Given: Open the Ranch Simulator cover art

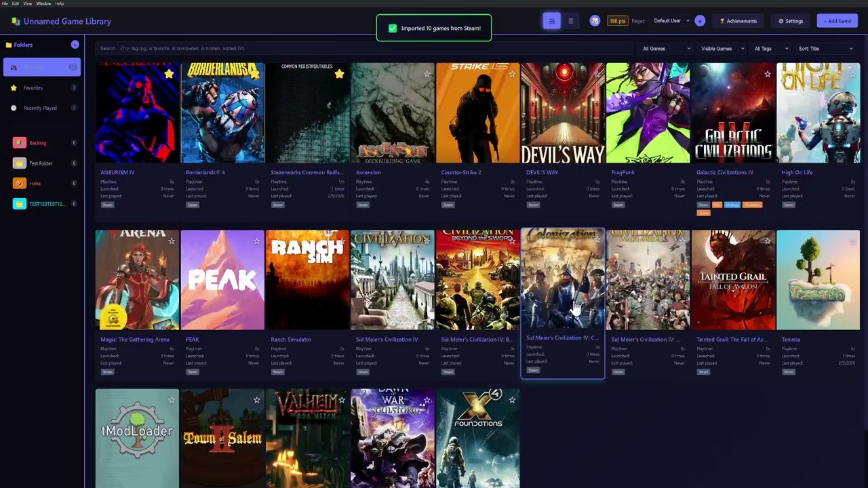Looking at the screenshot, I should coord(308,280).
